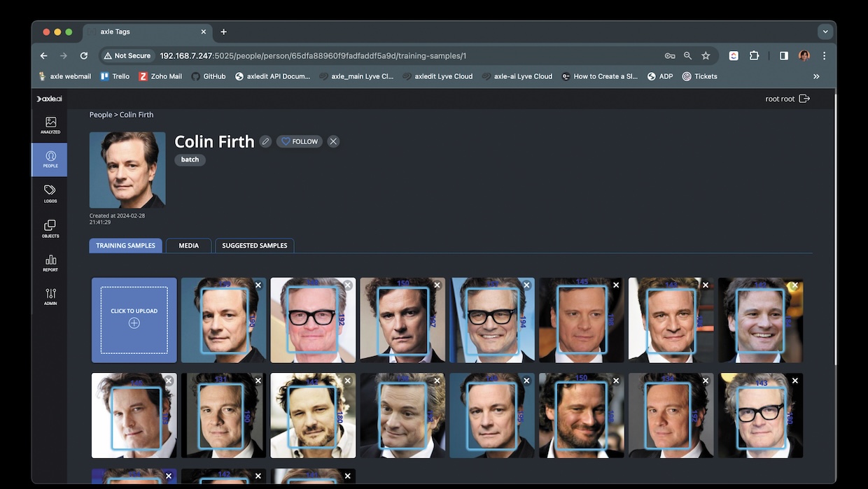
Task: Open a new browser tab
Action: [224, 31]
